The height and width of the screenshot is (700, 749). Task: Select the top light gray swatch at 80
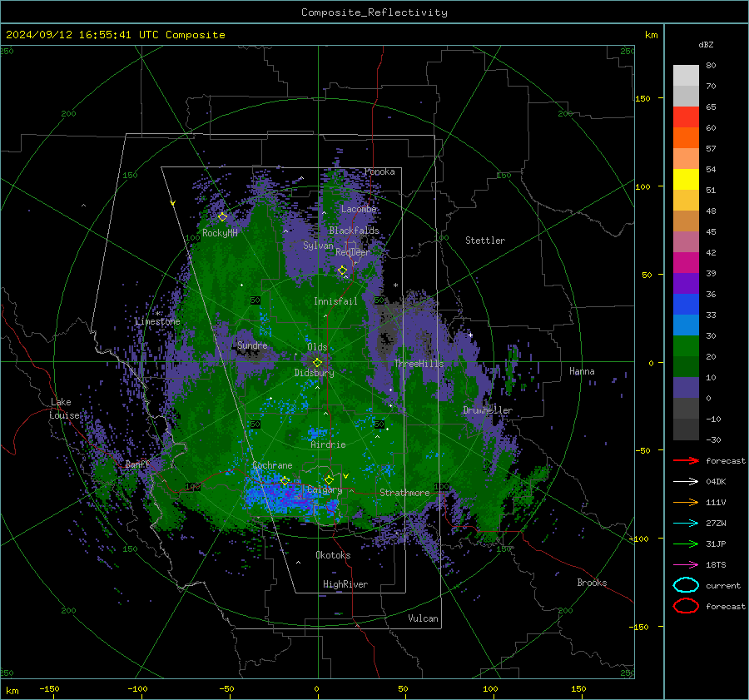point(686,75)
